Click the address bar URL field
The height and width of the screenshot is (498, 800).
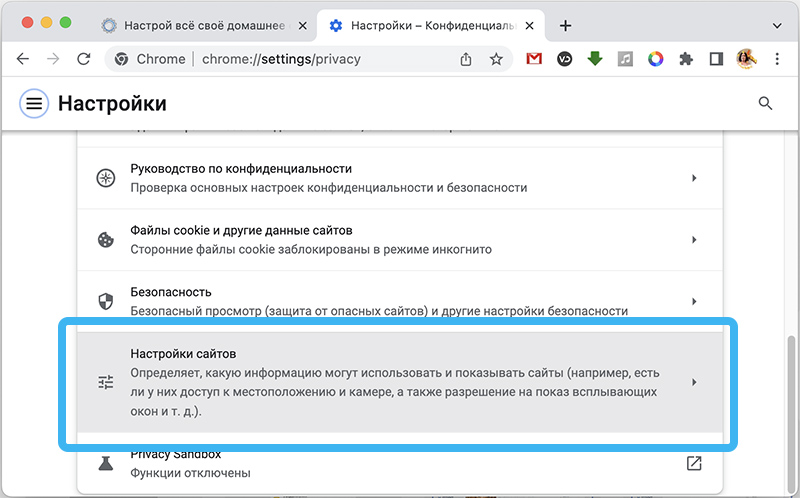pyautogui.click(x=300, y=59)
